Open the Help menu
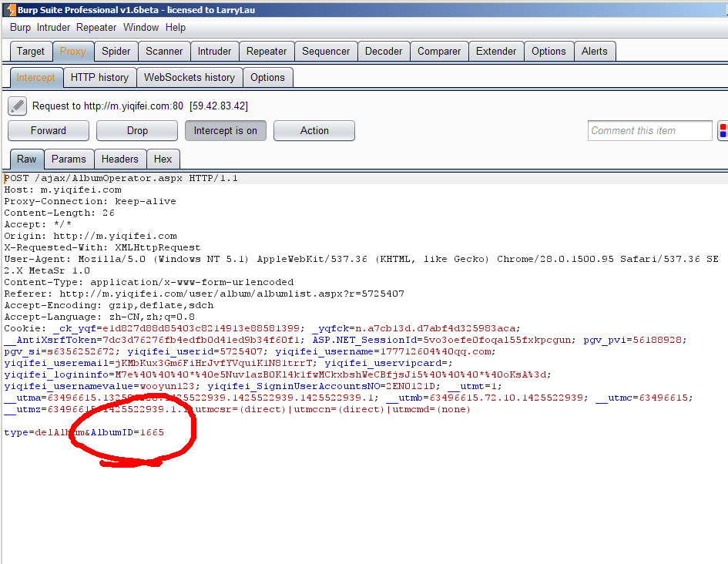Screen dimensions: 728x564 pyautogui.click(x=176, y=28)
